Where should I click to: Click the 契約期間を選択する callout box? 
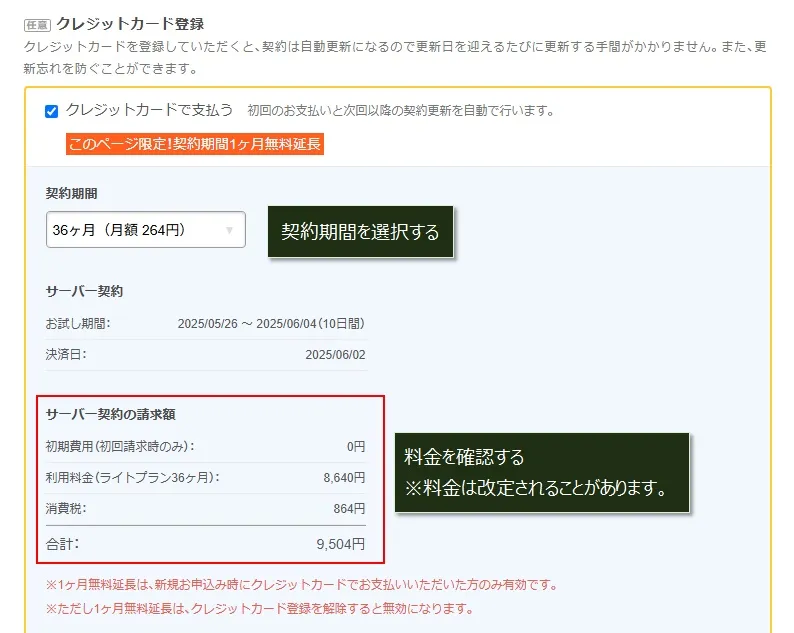click(360, 232)
